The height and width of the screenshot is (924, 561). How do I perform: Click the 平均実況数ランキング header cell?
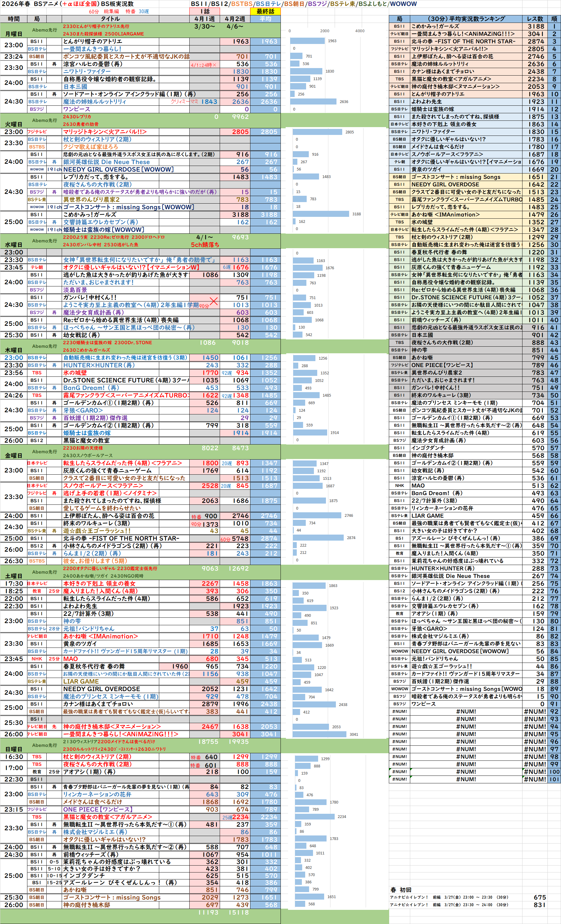(466, 19)
